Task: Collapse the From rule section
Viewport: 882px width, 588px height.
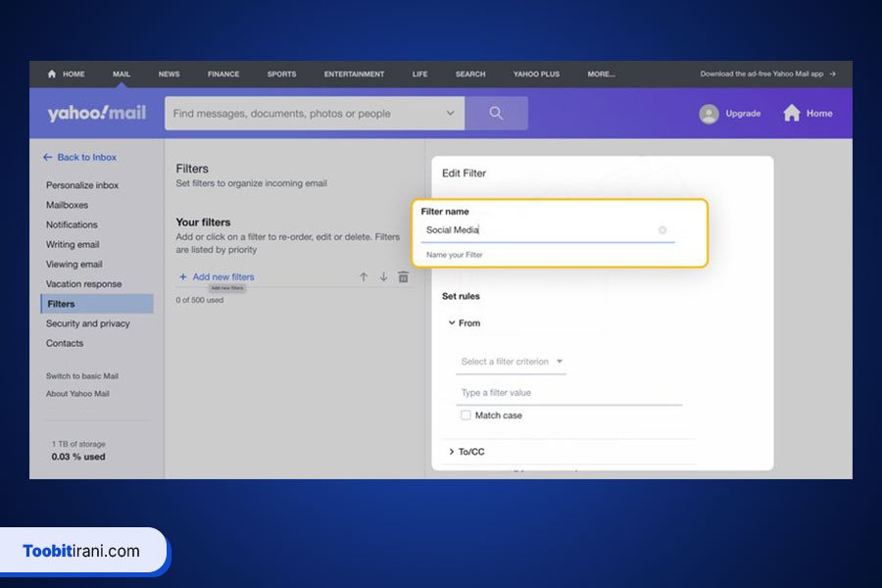Action: pyautogui.click(x=452, y=323)
